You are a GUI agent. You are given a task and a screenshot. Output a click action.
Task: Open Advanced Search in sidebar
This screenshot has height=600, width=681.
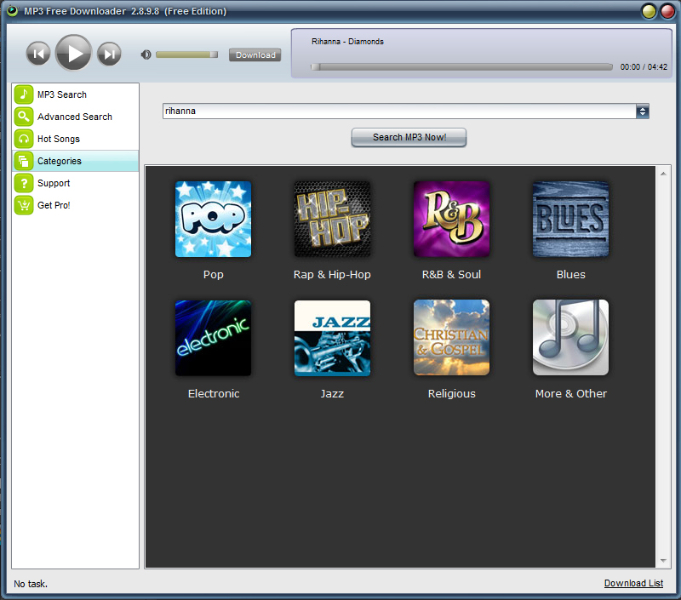click(74, 117)
